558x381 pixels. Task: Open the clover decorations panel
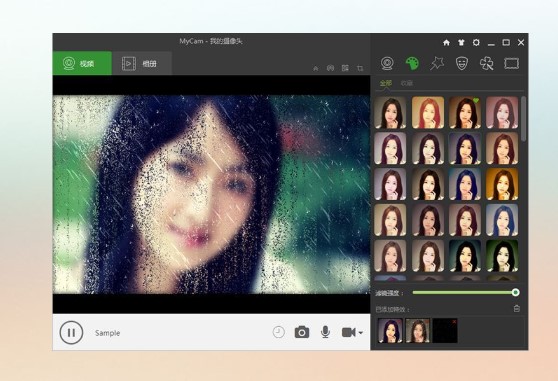(486, 63)
